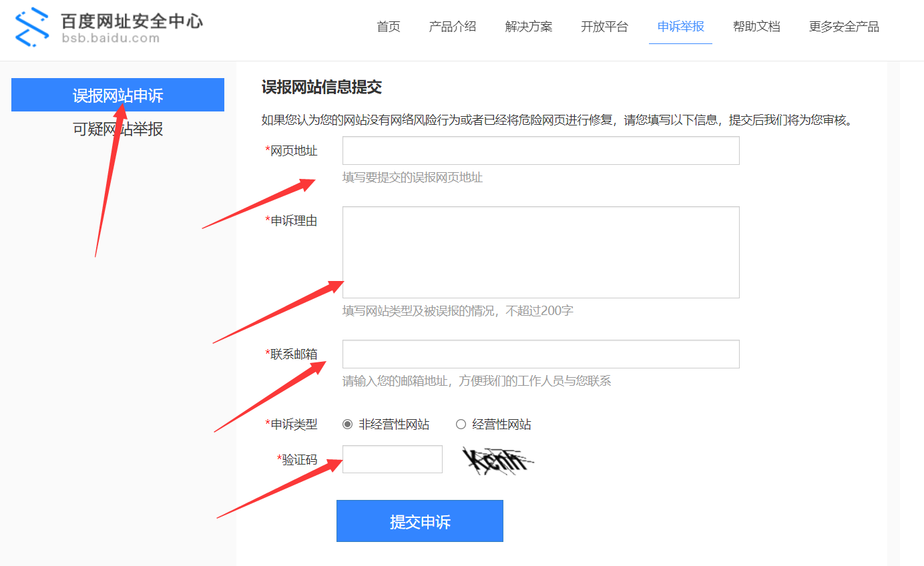This screenshot has height=566, width=924.
Task: Click the 验证码 input box
Action: click(393, 459)
